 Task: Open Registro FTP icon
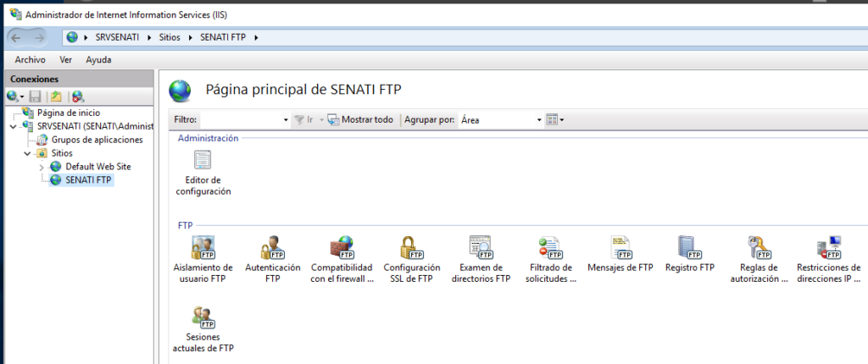690,248
